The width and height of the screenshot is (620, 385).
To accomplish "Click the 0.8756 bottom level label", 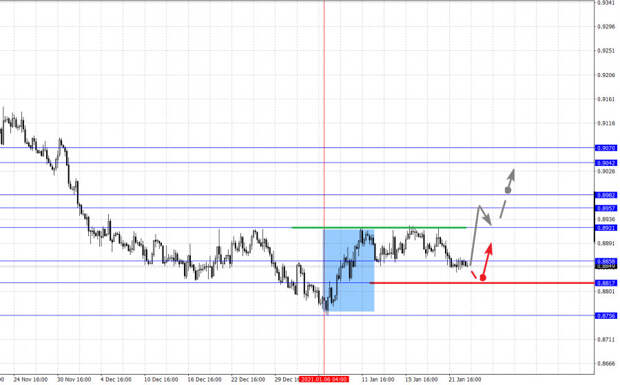I will [x=606, y=316].
